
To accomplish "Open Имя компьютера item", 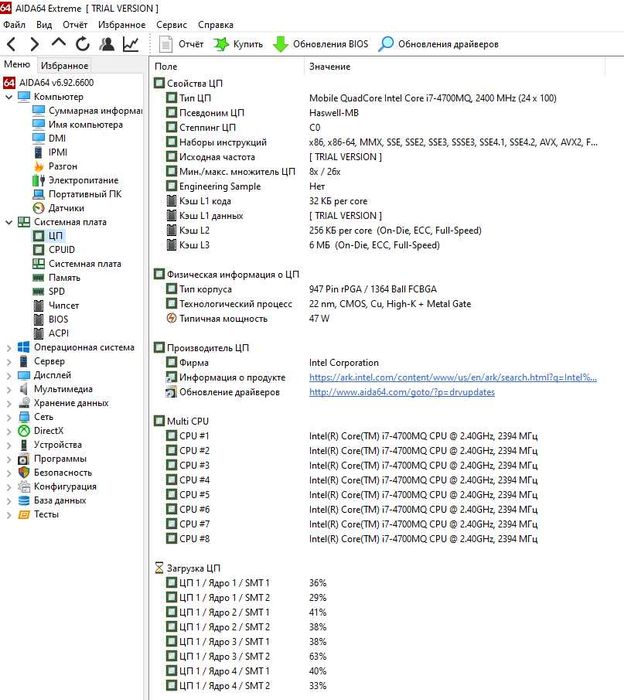I will point(78,125).
